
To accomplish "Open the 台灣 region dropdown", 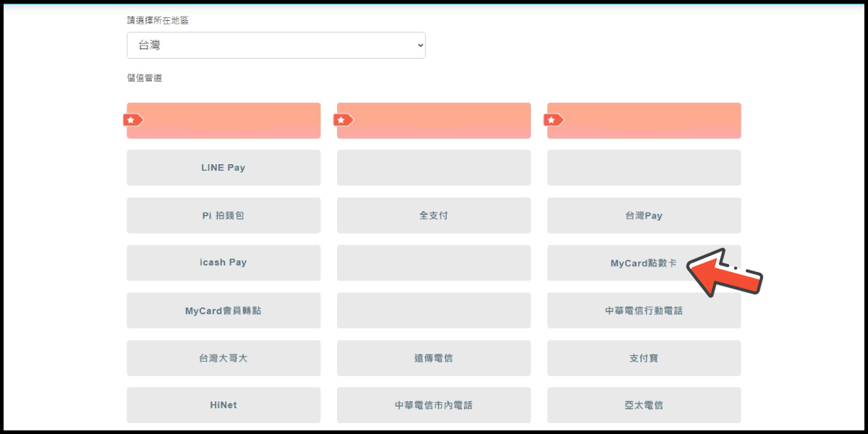I will point(276,45).
